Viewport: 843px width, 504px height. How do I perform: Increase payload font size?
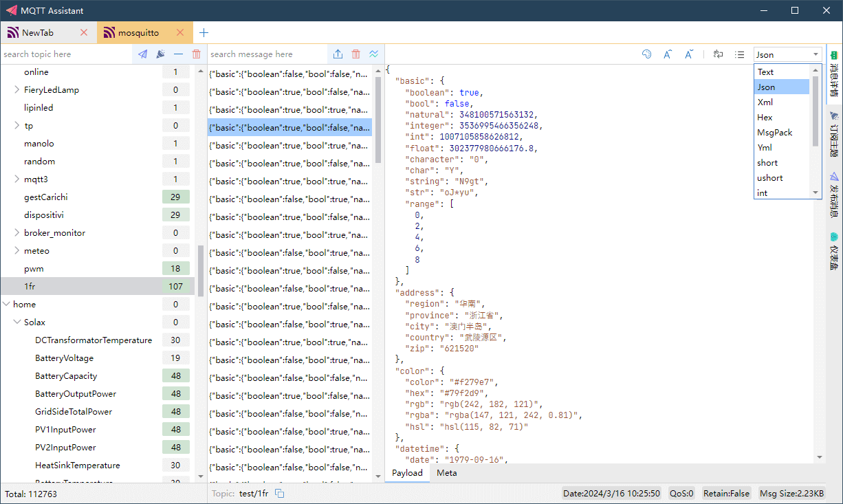667,54
